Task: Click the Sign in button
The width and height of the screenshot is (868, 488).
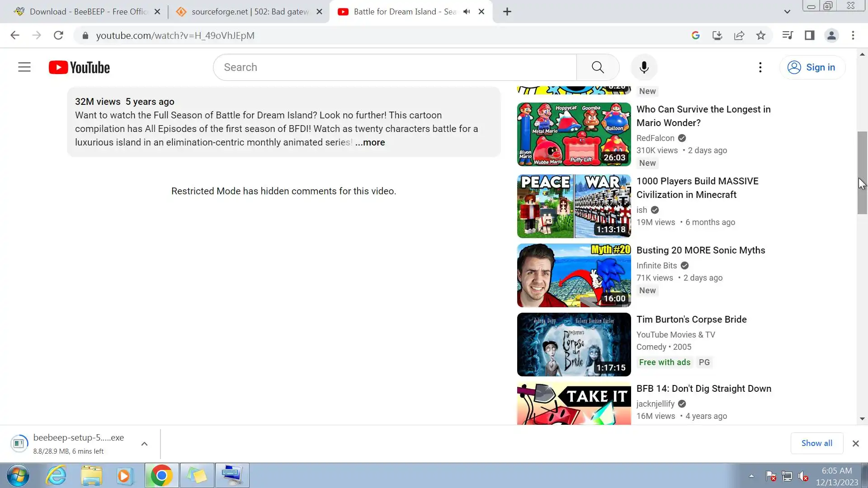Action: point(812,67)
